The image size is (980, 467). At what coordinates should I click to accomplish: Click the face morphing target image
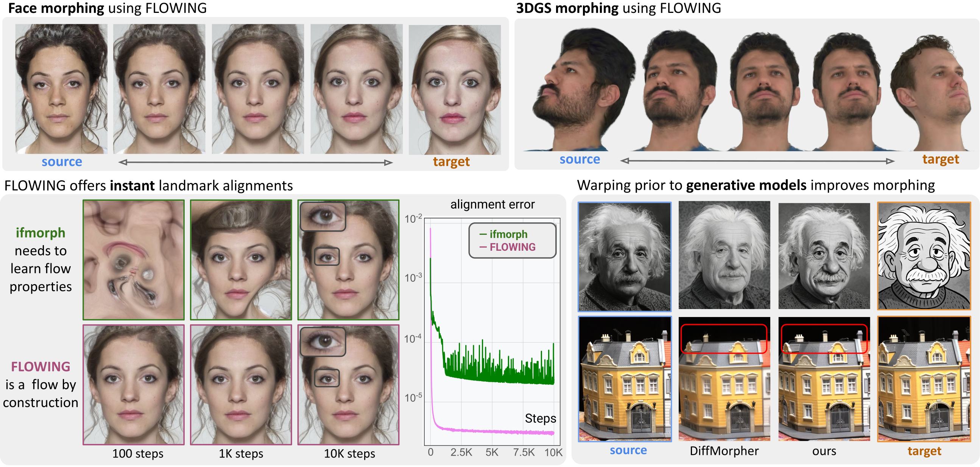click(455, 89)
